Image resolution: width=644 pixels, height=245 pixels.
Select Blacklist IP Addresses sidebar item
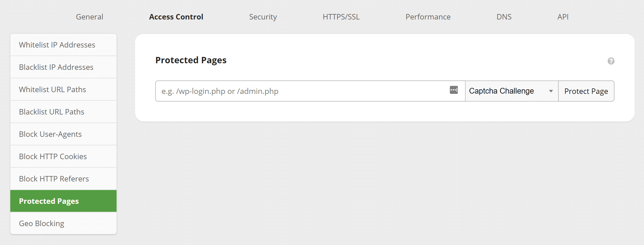63,67
